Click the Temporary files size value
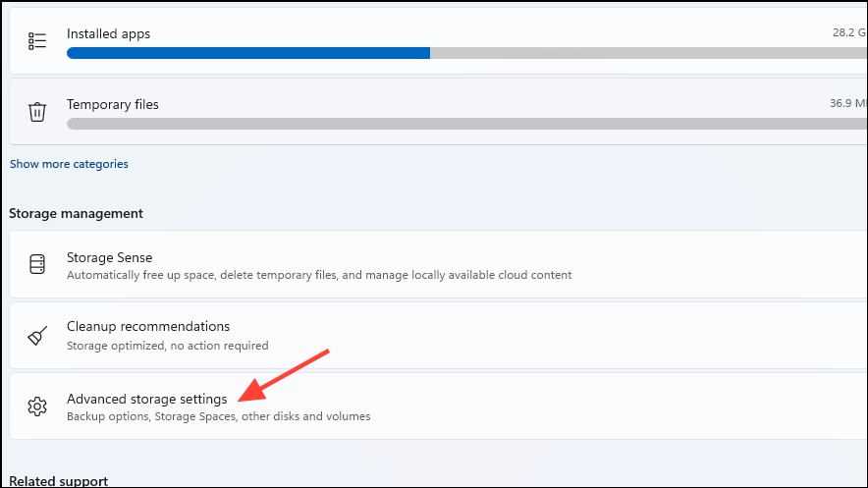868x488 pixels. 848,103
